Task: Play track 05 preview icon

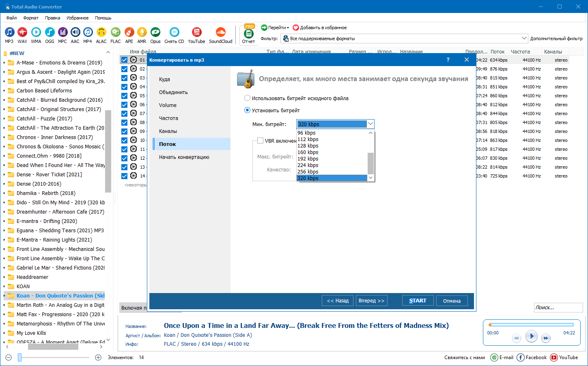Action: [134, 96]
